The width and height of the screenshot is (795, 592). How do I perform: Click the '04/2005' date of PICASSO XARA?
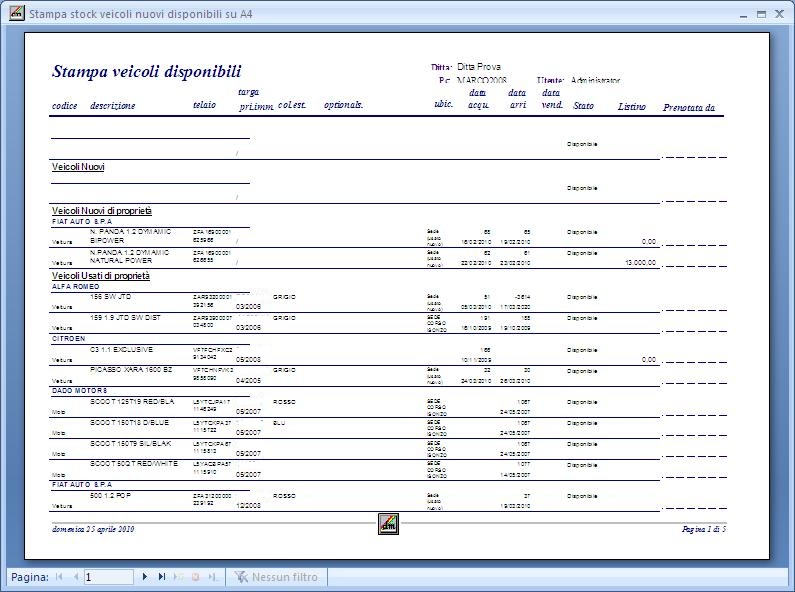pos(248,380)
